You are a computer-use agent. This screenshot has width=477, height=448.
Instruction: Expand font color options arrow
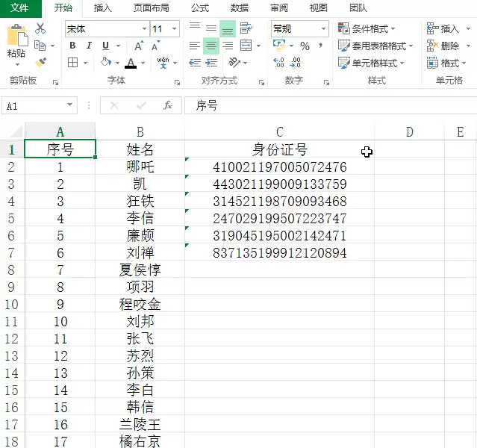pos(143,63)
